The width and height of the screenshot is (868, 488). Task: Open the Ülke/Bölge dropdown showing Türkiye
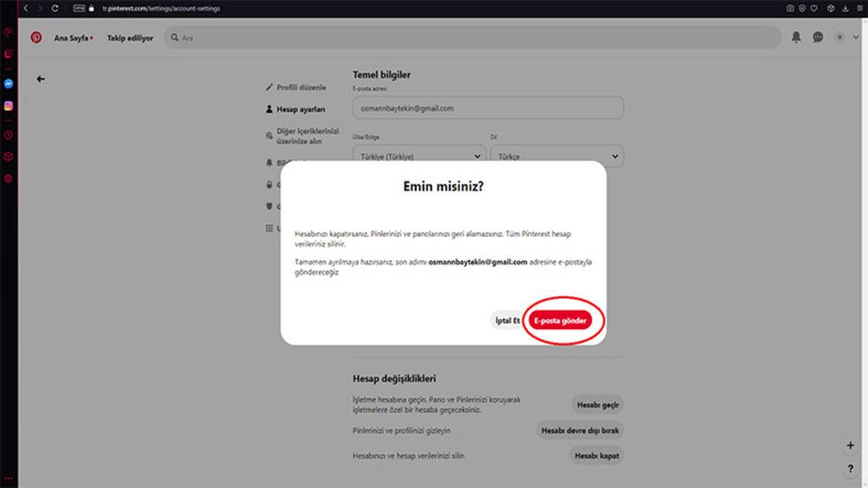click(x=418, y=156)
